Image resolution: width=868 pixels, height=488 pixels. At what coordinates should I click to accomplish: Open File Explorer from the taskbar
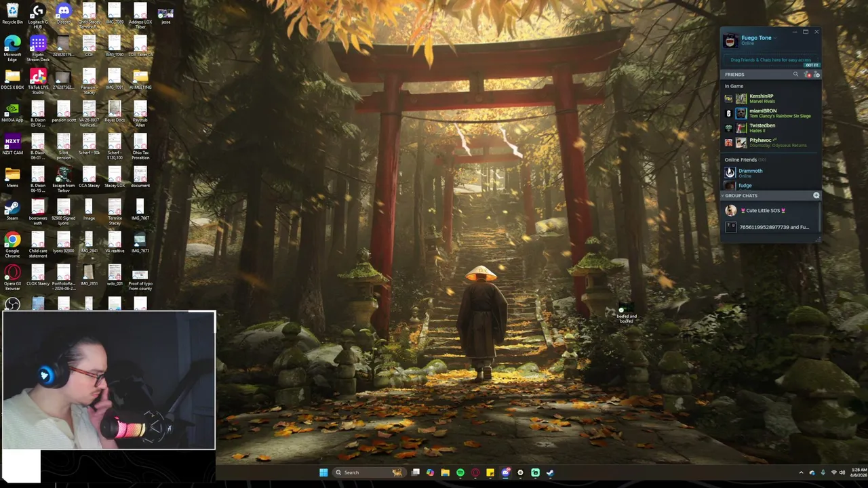tap(445, 472)
